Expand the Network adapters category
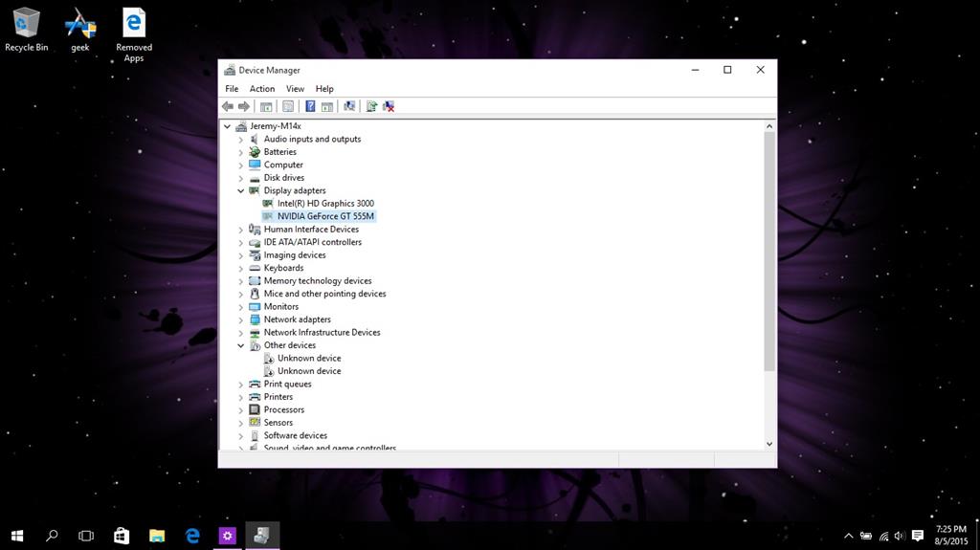980x550 pixels. coord(240,319)
